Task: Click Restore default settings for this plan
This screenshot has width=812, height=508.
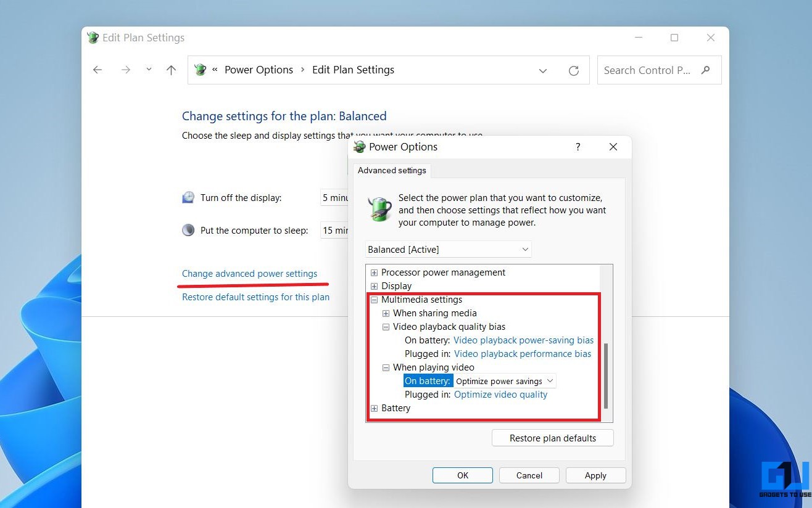Action: coord(255,297)
